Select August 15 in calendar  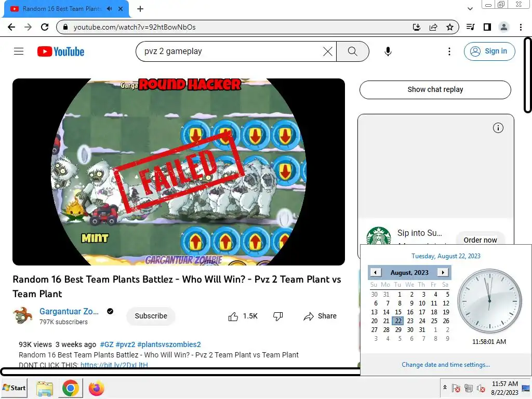click(398, 312)
